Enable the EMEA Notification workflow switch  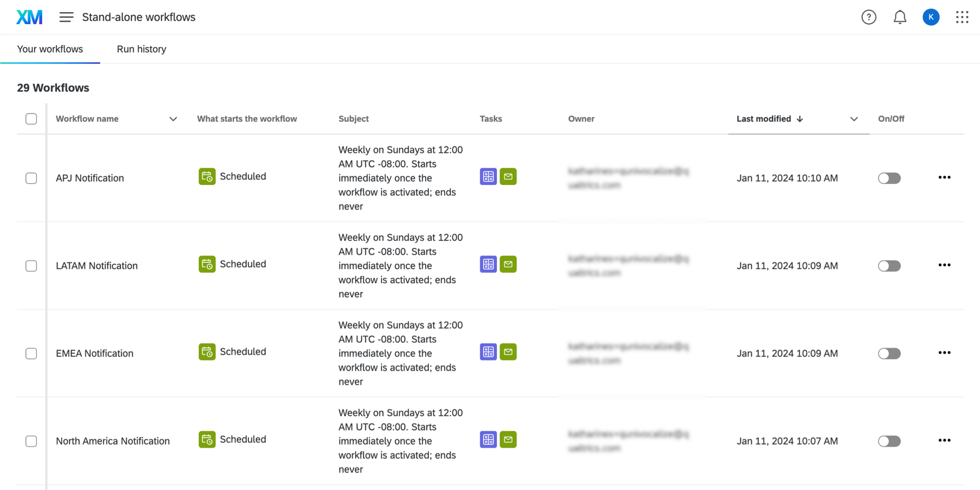(889, 353)
